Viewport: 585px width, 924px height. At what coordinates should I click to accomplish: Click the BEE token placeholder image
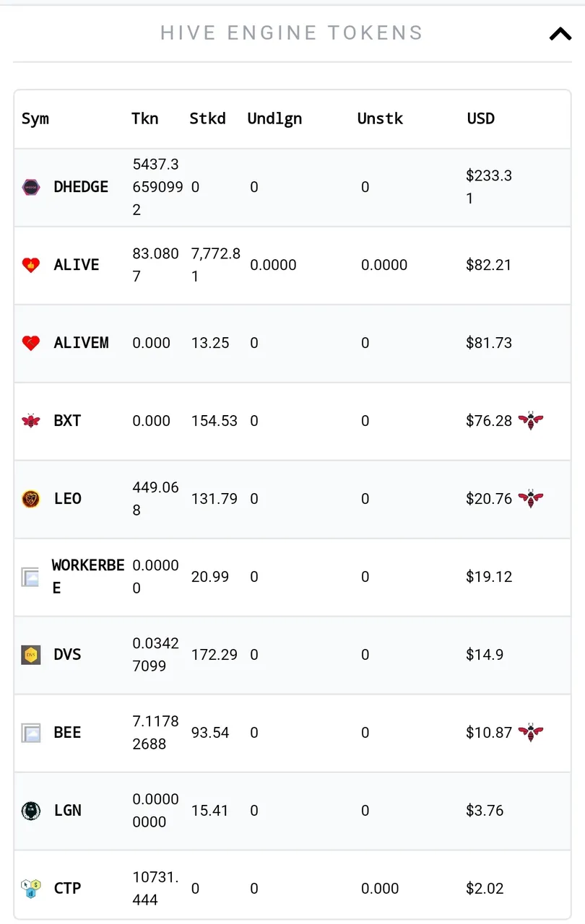pos(31,733)
